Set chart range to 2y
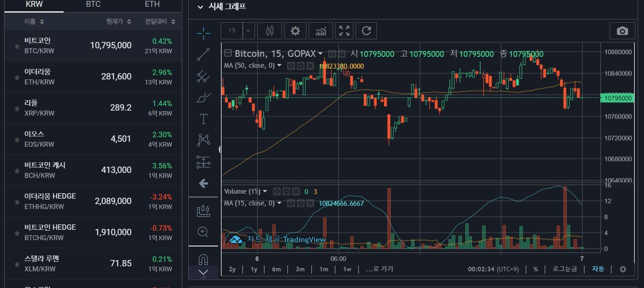 pyautogui.click(x=232, y=269)
